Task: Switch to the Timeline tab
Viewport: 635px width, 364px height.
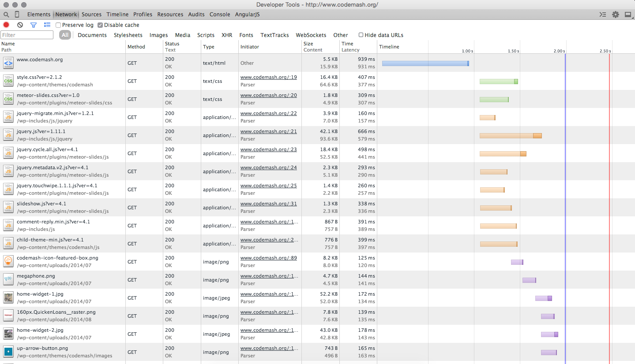Action: pos(117,15)
